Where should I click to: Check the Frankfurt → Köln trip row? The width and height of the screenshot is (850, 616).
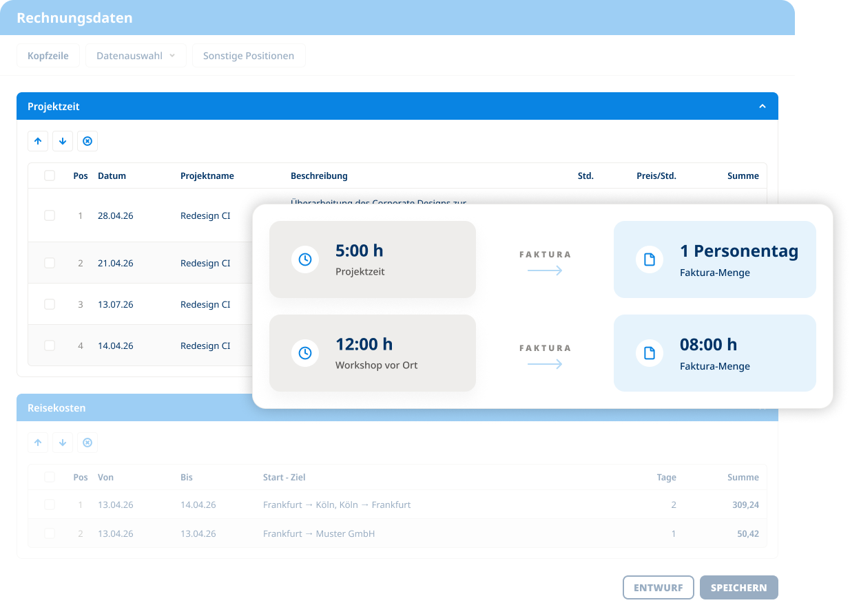tap(50, 505)
